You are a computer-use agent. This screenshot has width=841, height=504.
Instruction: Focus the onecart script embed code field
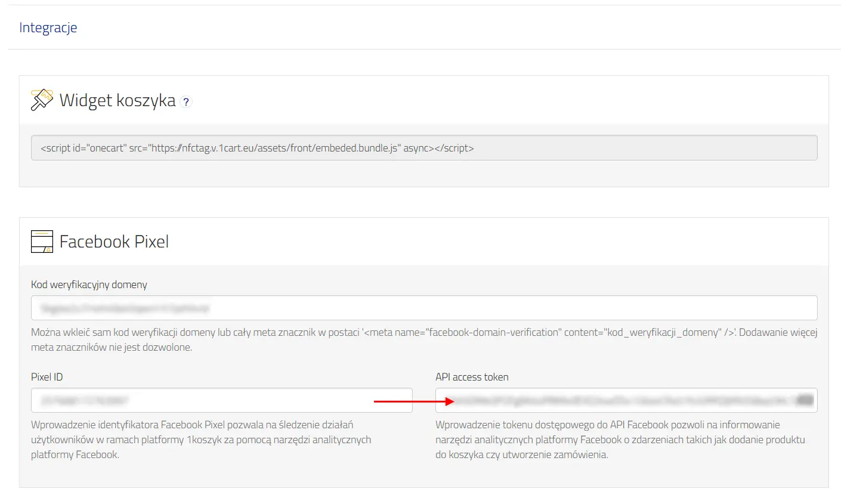coord(424,148)
